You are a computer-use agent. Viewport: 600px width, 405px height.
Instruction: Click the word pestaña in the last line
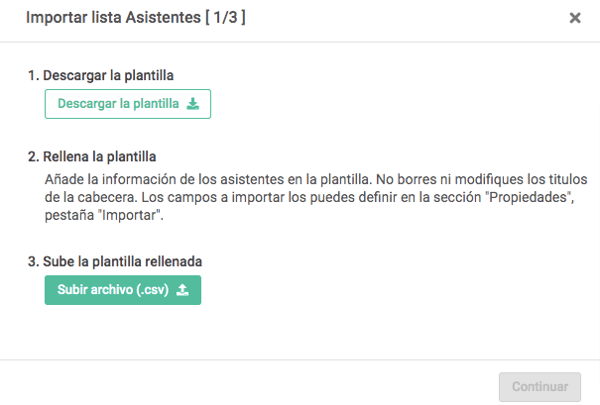click(x=69, y=216)
